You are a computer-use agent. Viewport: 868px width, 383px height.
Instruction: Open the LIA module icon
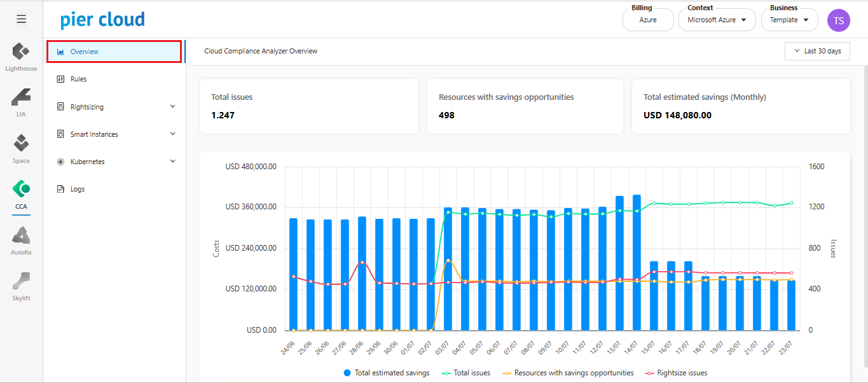click(x=21, y=98)
